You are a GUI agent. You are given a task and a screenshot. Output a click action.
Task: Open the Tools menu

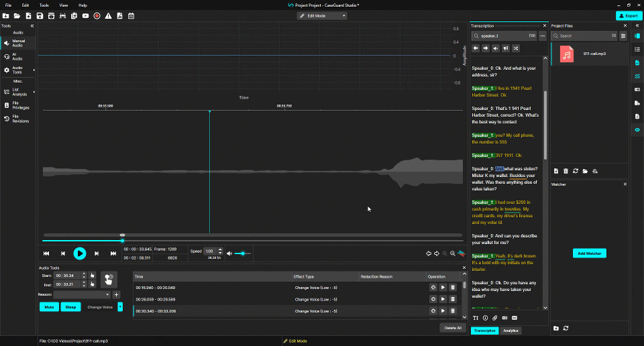(x=44, y=5)
